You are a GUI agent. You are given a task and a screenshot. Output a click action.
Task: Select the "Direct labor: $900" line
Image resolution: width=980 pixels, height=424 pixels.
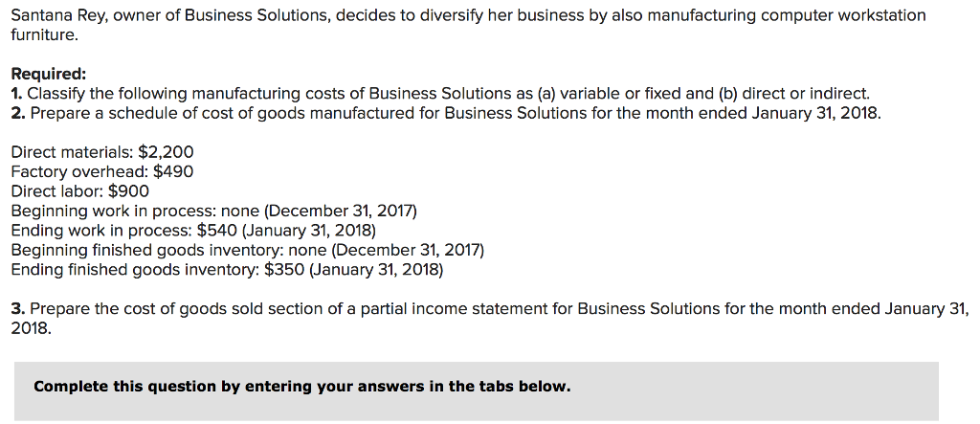(x=80, y=191)
